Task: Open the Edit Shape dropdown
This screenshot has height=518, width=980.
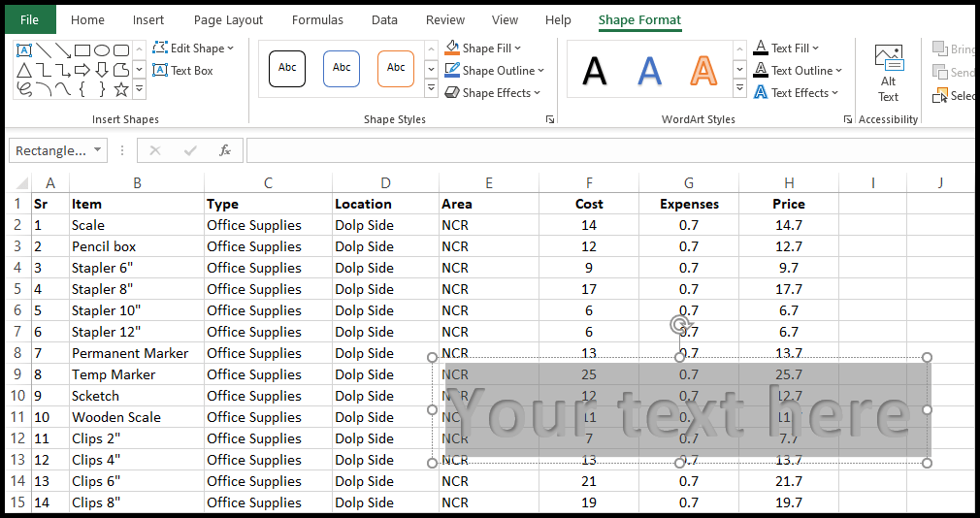Action: (x=193, y=49)
